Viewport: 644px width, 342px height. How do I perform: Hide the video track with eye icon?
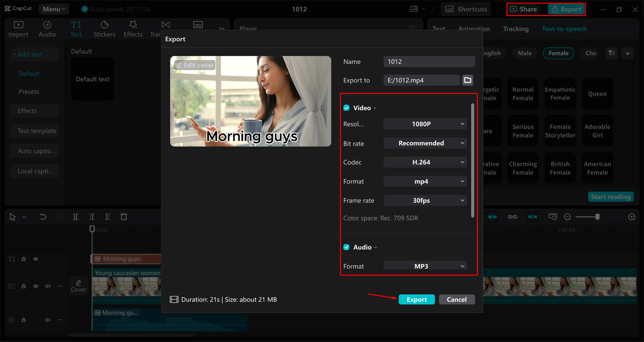[36, 286]
